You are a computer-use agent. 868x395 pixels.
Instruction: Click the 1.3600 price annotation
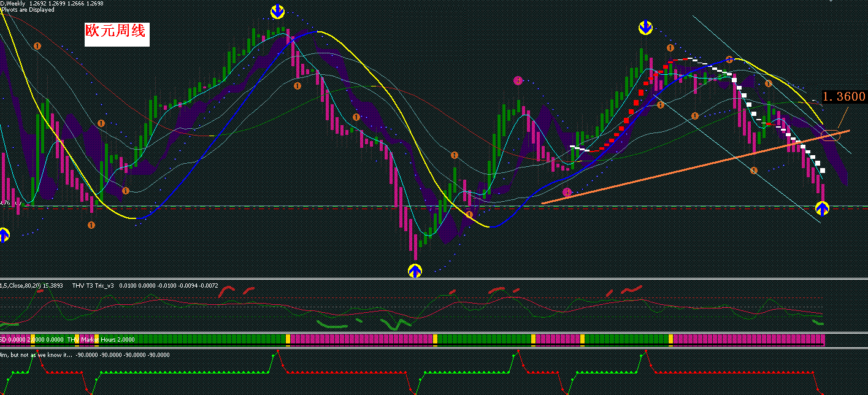[844, 96]
